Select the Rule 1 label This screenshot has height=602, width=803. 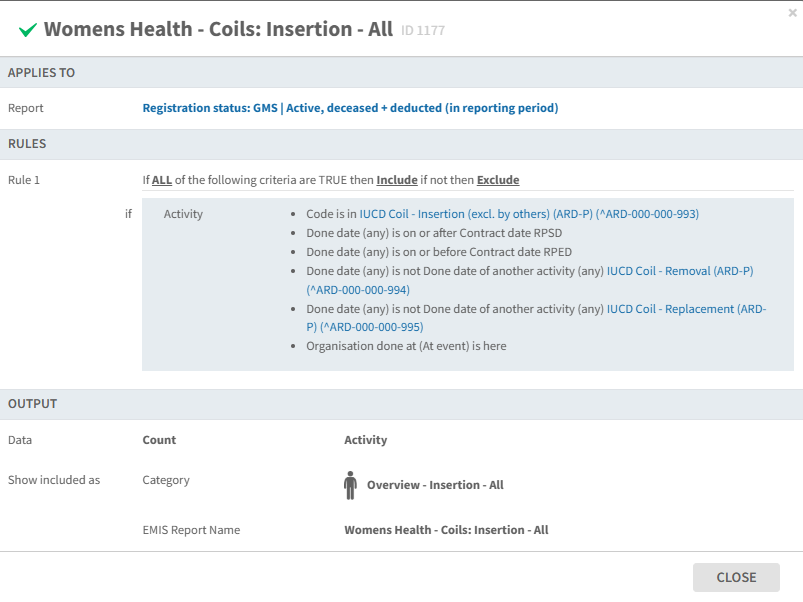click(x=24, y=180)
